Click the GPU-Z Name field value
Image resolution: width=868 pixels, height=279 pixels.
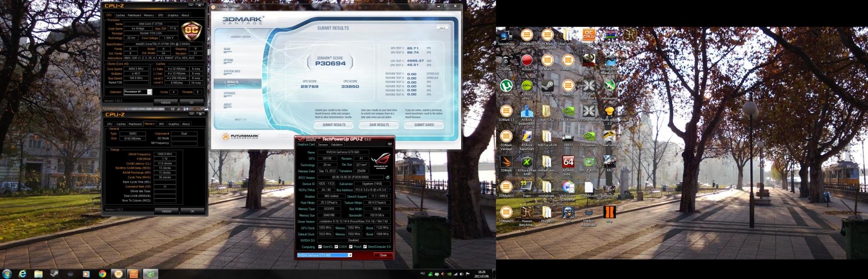344,152
